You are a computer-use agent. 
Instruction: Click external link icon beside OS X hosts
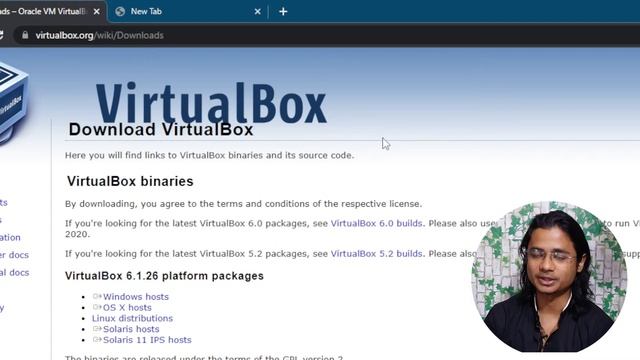point(97,307)
